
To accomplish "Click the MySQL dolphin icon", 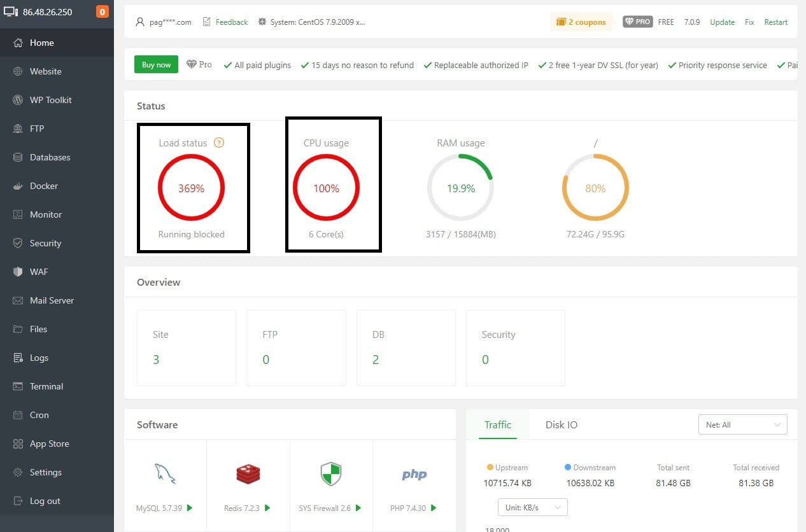I will point(165,474).
